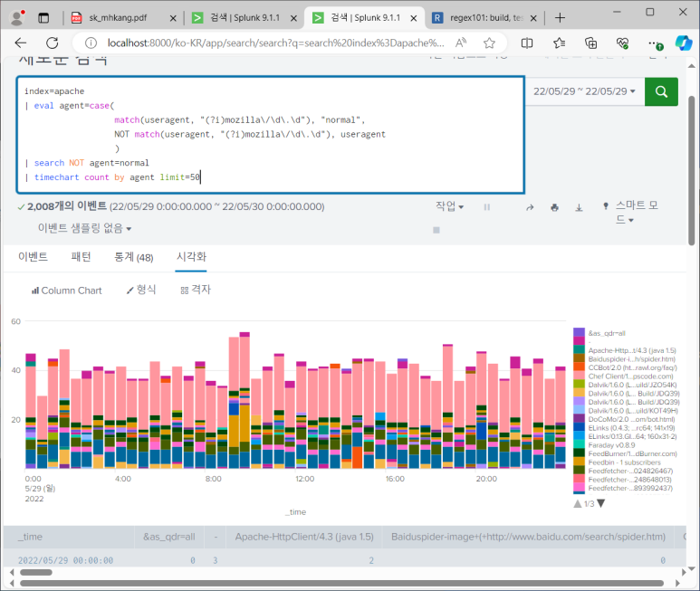Viewport: 700px width, 591px height.
Task: Sort by the Baiduspider-image column header
Action: (x=528, y=537)
